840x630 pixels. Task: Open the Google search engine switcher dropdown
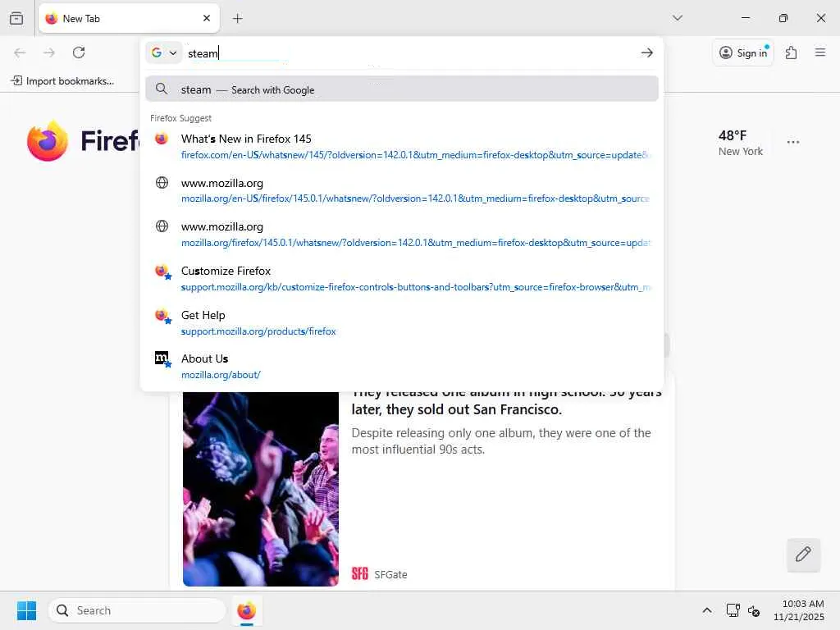164,52
